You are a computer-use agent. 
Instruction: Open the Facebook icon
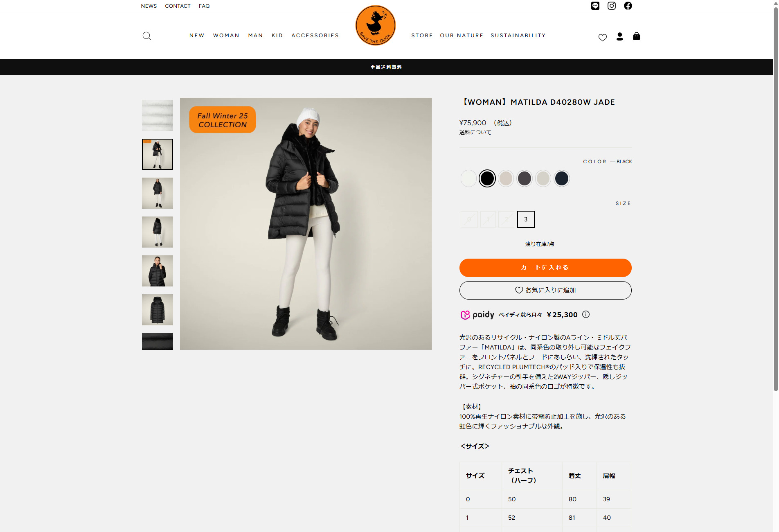[628, 6]
